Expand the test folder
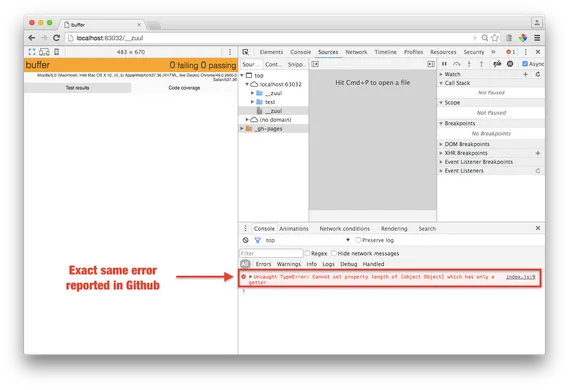The width and height of the screenshot is (570, 390). point(252,102)
